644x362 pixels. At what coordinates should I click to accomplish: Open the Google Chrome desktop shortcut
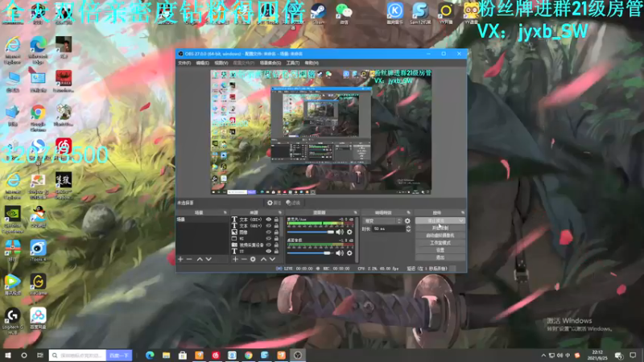[38, 118]
